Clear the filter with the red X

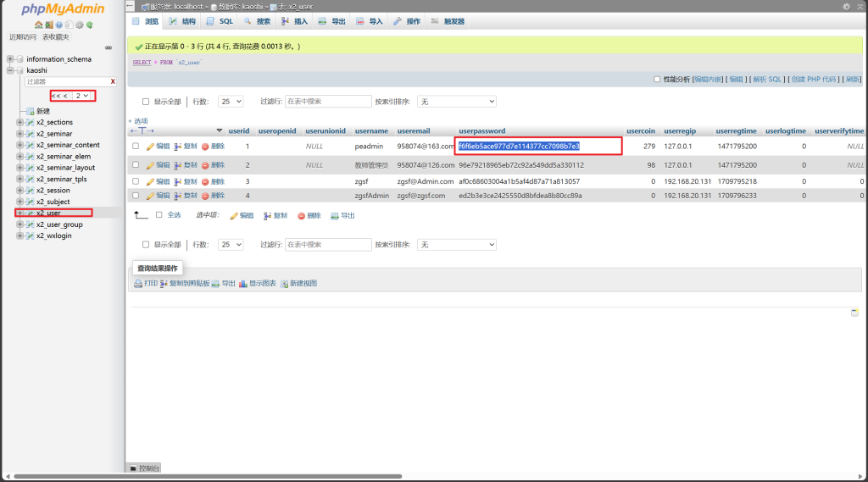113,81
